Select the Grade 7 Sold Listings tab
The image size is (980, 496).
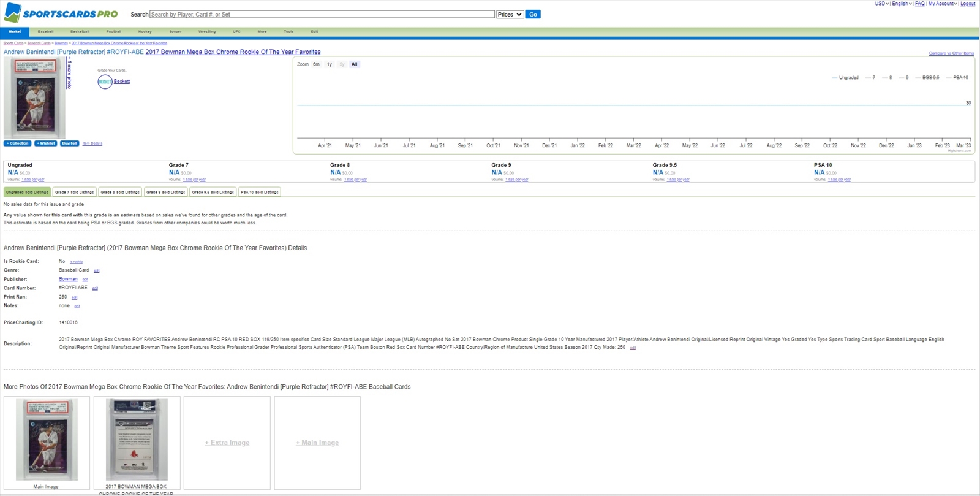tap(75, 192)
